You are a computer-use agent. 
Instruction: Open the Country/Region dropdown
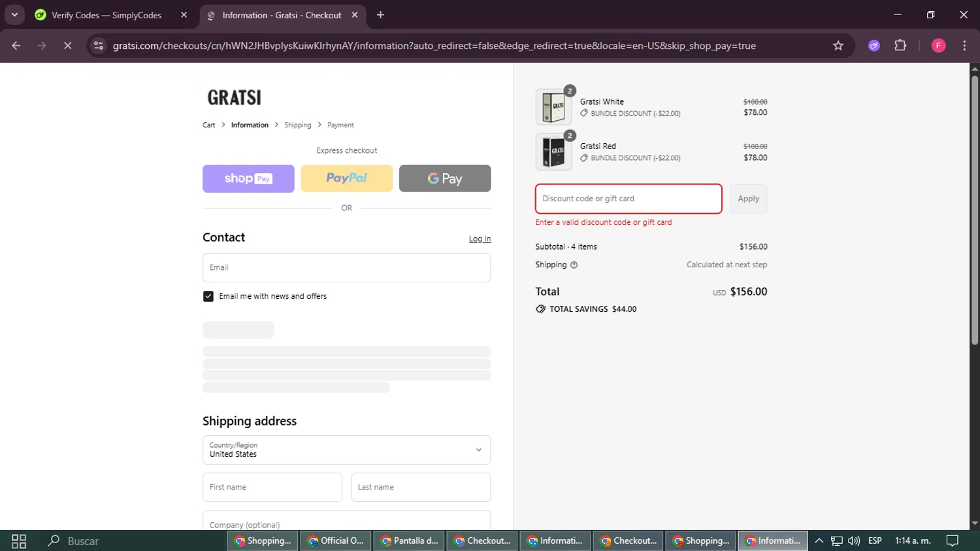click(x=347, y=450)
